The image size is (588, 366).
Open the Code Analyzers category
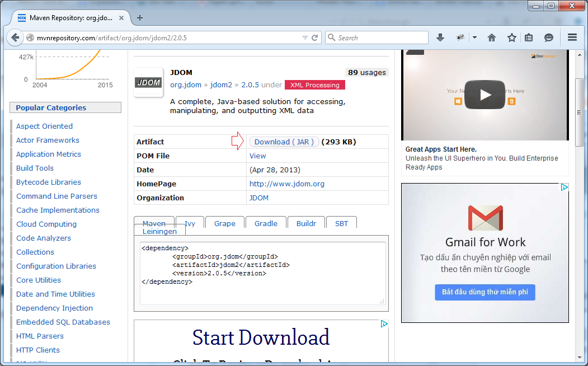click(44, 238)
